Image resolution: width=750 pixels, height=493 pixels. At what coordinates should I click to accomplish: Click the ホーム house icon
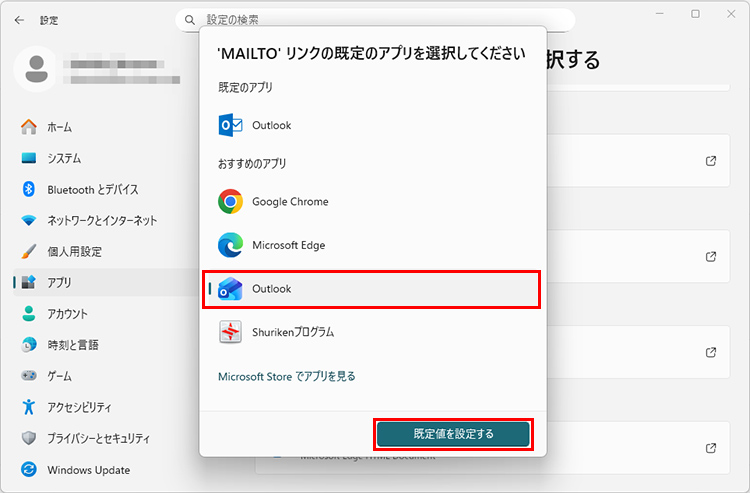point(29,127)
